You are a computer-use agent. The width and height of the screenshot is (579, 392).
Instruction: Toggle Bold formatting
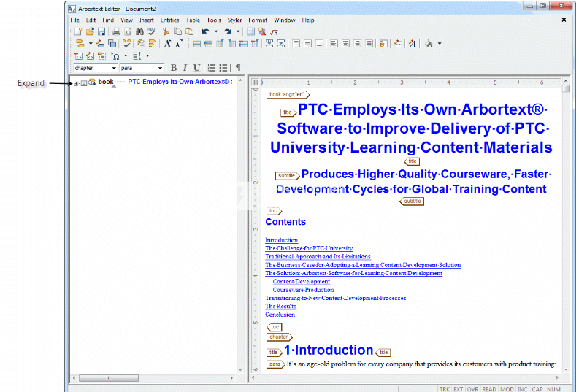tap(174, 68)
